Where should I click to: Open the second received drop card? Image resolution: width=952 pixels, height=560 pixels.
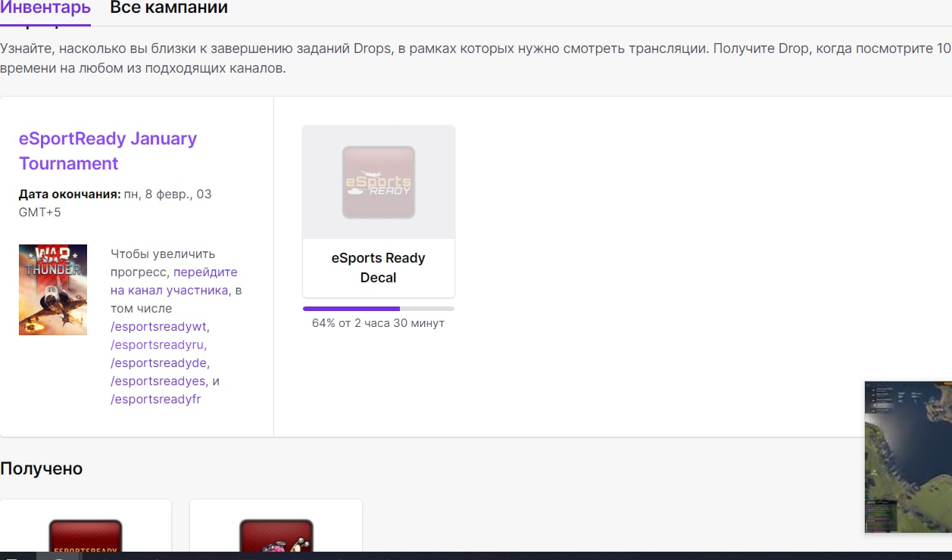point(276,526)
